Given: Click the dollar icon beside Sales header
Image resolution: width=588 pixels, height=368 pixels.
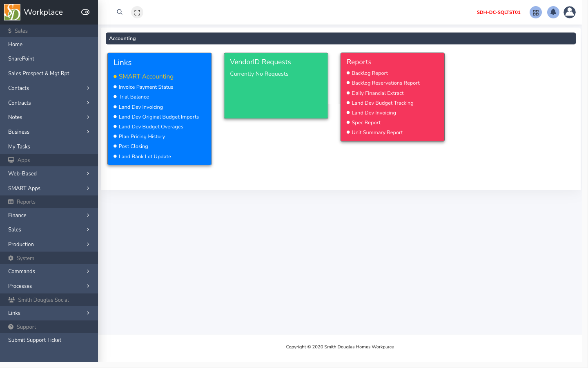Looking at the screenshot, I should coord(10,31).
